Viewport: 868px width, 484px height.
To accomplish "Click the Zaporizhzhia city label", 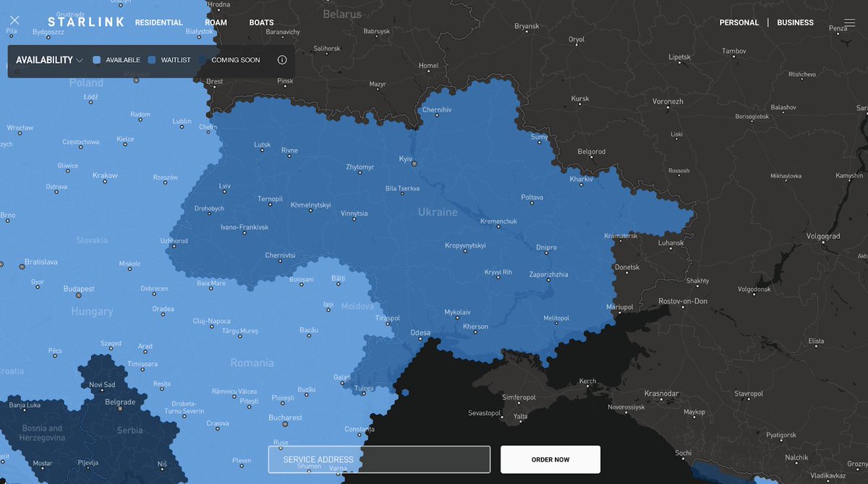I will pos(548,274).
